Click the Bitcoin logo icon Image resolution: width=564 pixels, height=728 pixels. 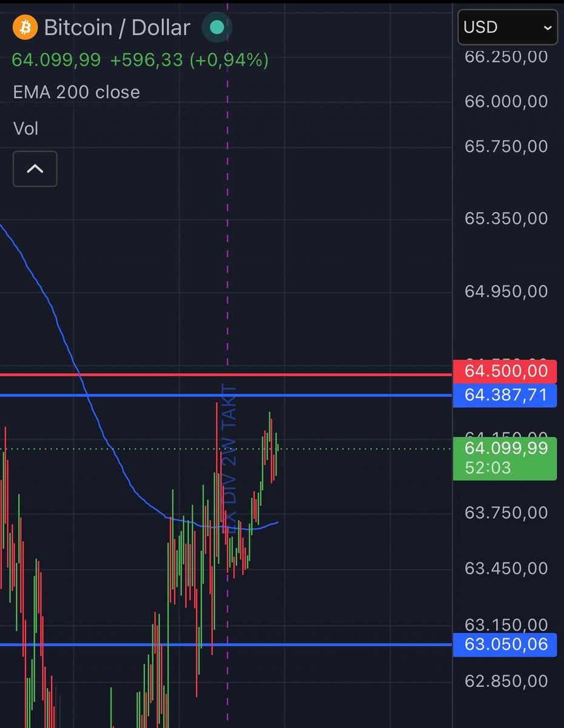pyautogui.click(x=25, y=27)
